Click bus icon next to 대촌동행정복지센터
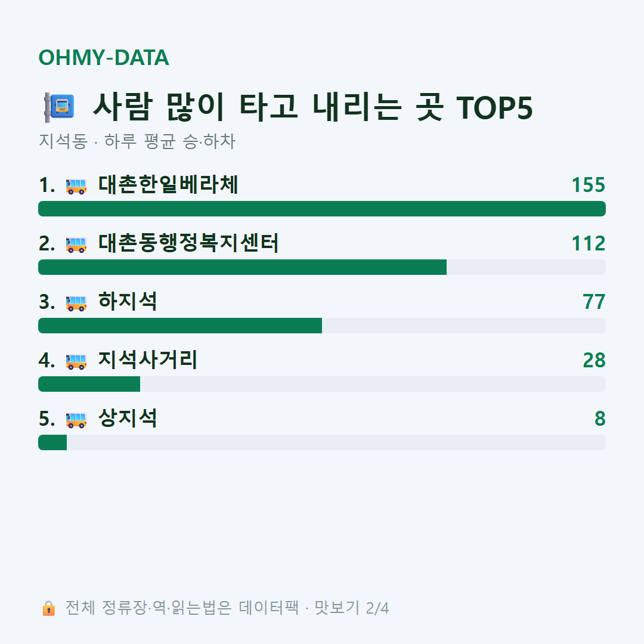The width and height of the screenshot is (644, 644). point(76,244)
